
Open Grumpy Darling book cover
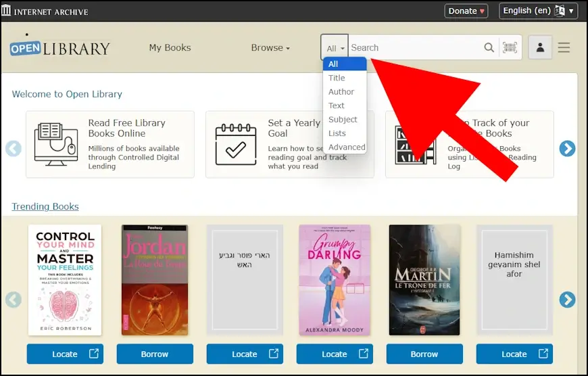(x=335, y=280)
